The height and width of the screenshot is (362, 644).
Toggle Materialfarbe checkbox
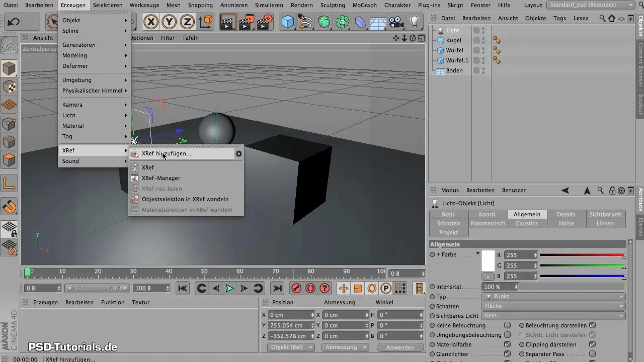[x=507, y=344]
